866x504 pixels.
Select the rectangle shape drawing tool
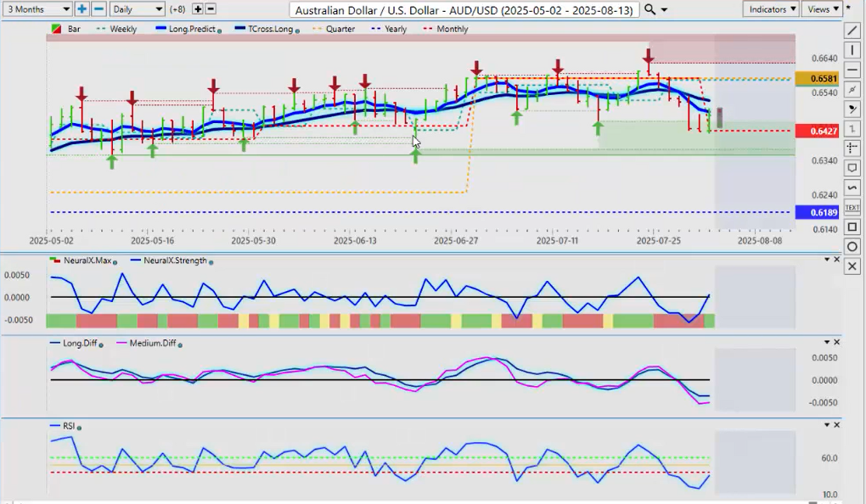tap(852, 227)
